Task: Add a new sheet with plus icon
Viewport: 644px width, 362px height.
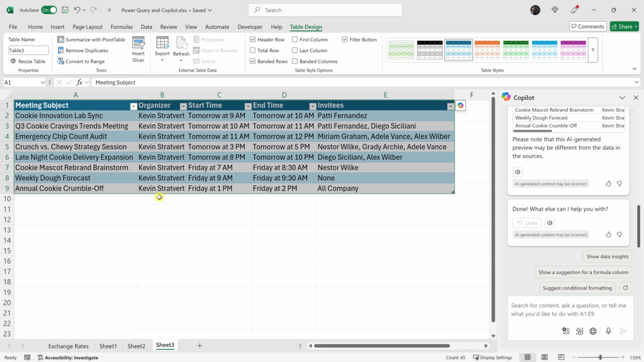Action: (199, 346)
